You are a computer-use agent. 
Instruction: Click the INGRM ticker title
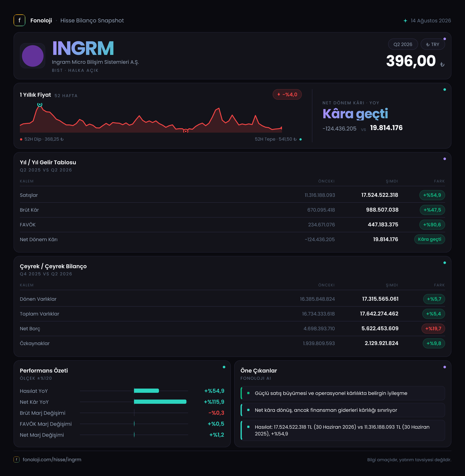pos(83,48)
